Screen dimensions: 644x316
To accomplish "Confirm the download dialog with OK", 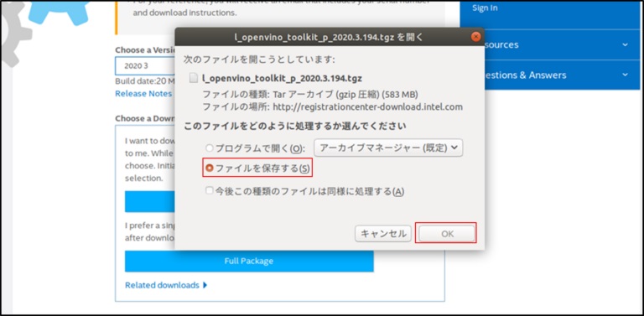I will [446, 234].
